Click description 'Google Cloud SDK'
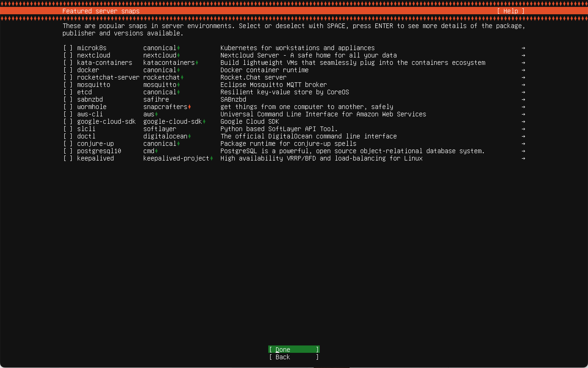588x368 pixels. pos(250,121)
